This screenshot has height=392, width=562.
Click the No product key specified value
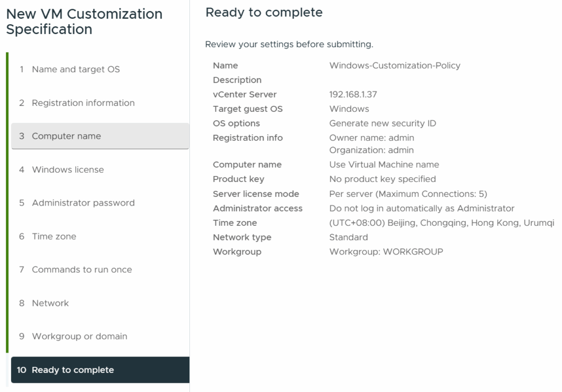point(383,179)
